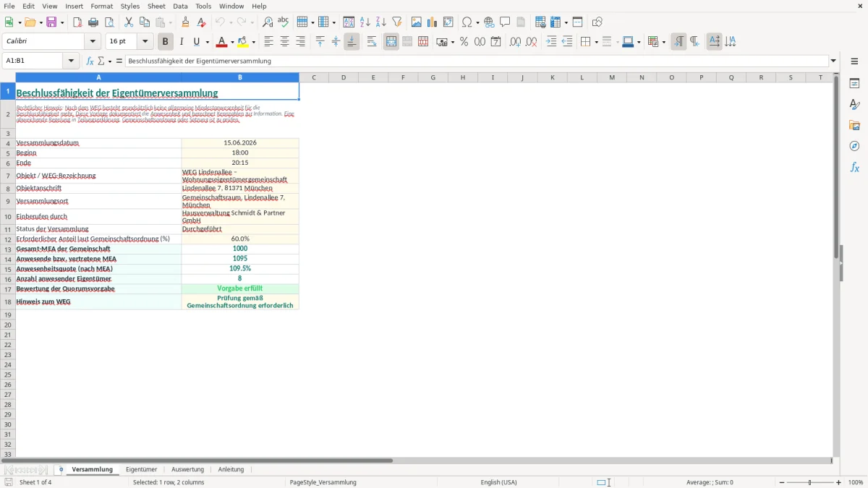
Task: Apply the red font color swatch
Action: (222, 42)
